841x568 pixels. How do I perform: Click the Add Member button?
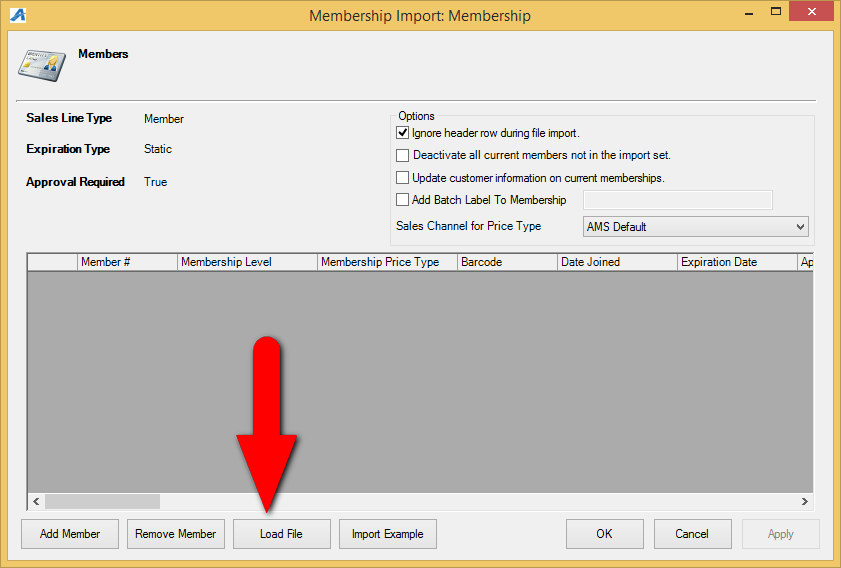(x=70, y=534)
